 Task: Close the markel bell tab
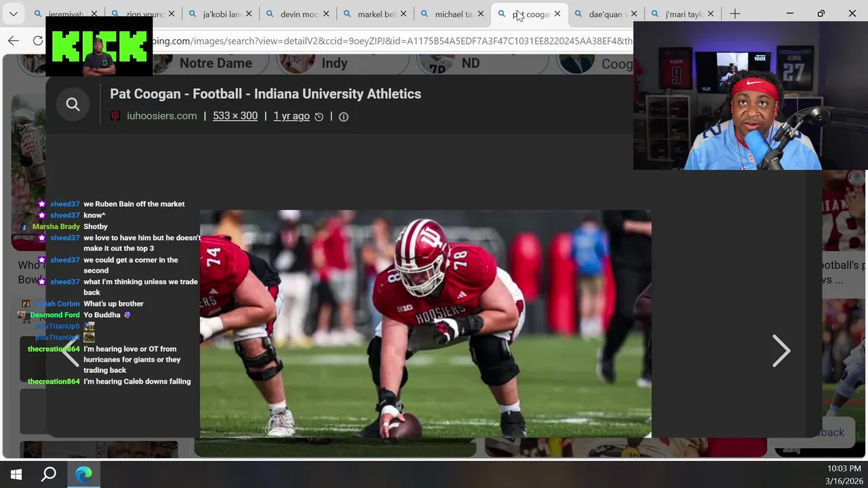click(403, 14)
